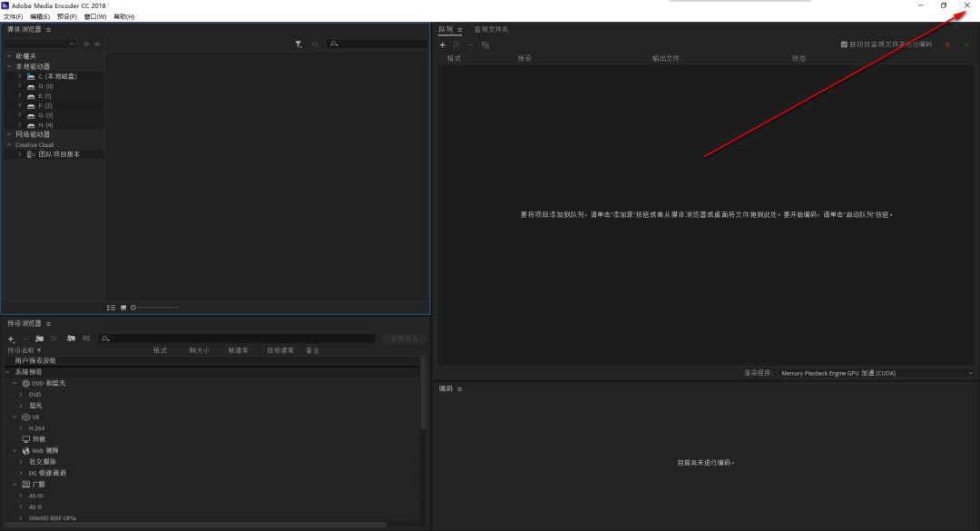Collapse the VR preset group
Viewport: 980px width, 531px height.
click(x=14, y=417)
